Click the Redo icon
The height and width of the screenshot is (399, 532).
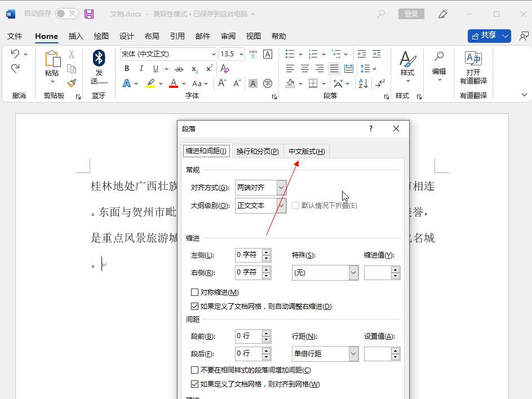point(15,69)
